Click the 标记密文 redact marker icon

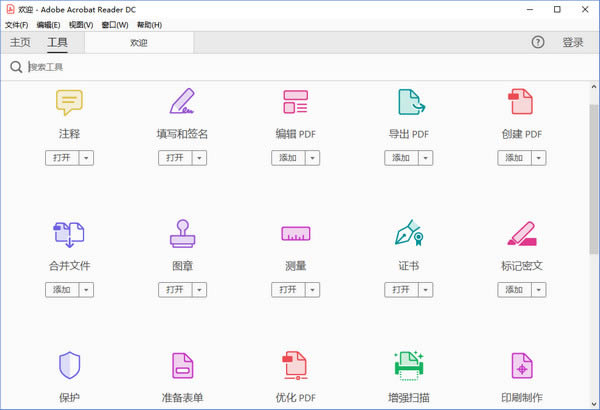pos(522,234)
